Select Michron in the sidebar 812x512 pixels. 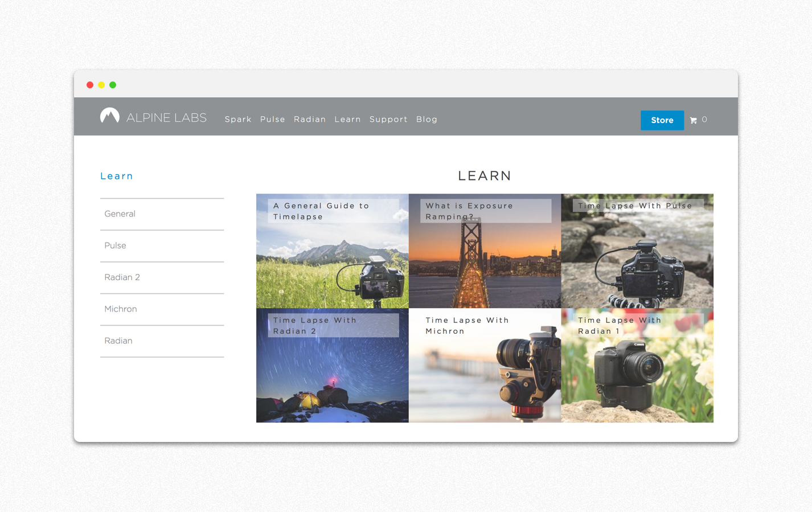162,309
